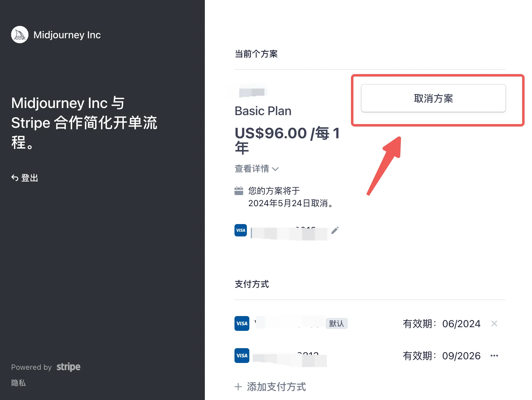Click the Midjourney sailboat logo
Image resolution: width=532 pixels, height=400 pixels.
point(20,35)
